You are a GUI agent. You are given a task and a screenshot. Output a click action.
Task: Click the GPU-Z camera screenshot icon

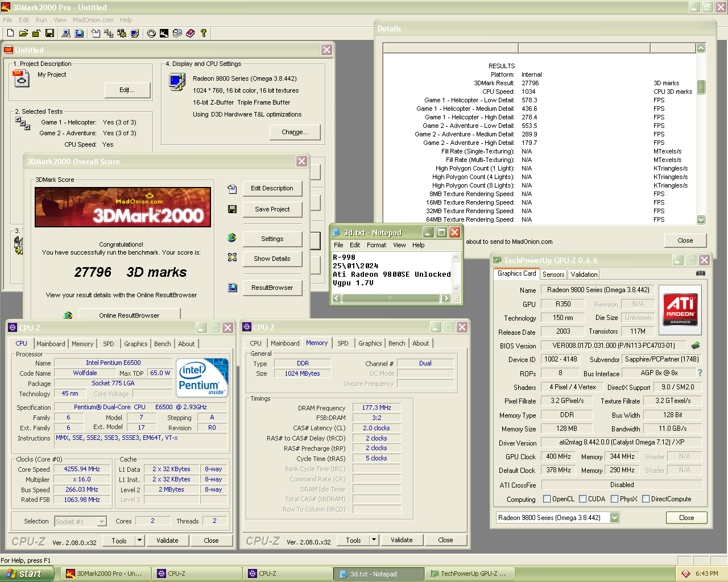(701, 273)
